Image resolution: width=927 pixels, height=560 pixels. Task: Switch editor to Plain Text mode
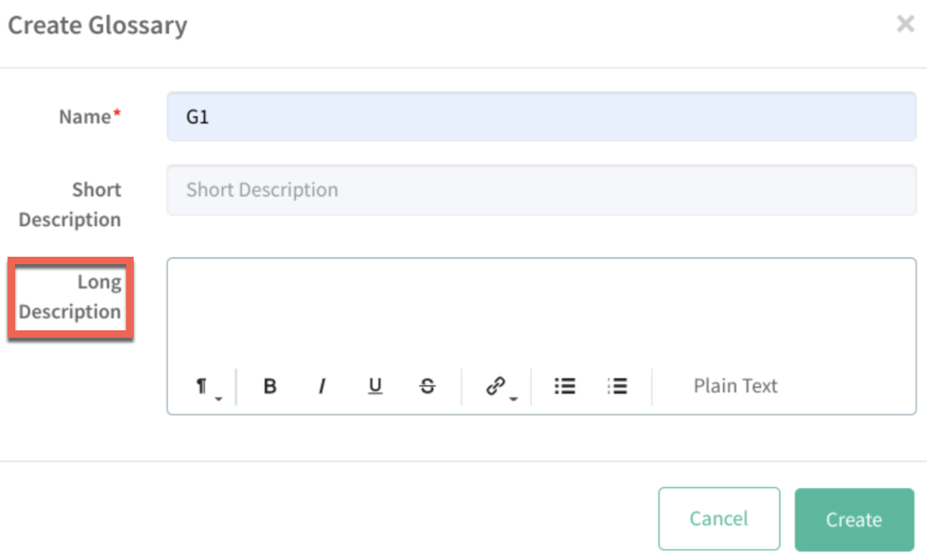pyautogui.click(x=735, y=386)
